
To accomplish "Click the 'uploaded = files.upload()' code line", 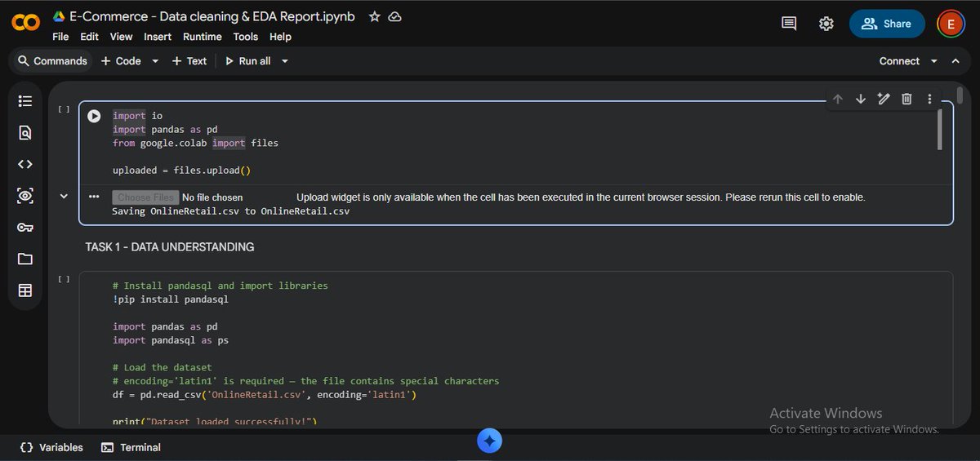I will click(x=181, y=171).
